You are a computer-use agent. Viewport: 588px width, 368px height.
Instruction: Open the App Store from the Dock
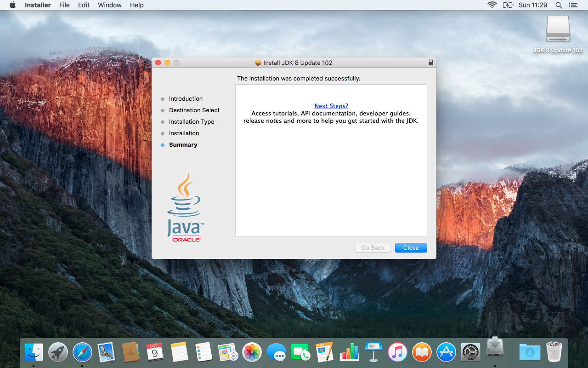446,352
